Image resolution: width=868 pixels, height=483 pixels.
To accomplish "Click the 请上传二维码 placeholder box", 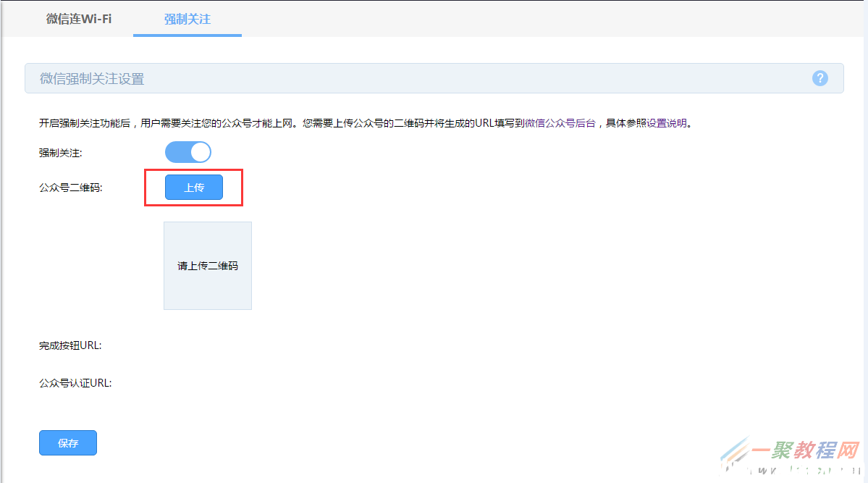I will [208, 266].
